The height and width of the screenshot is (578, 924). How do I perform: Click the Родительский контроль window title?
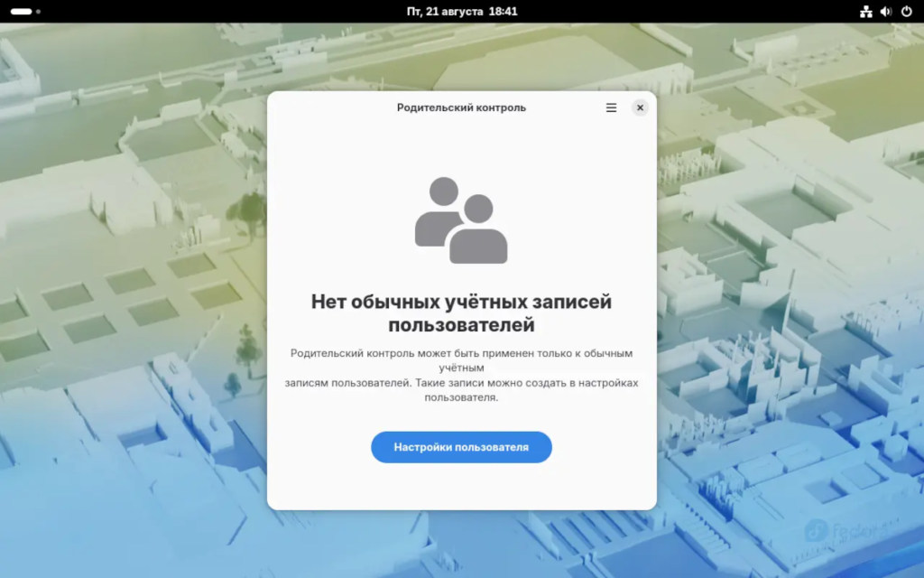(x=461, y=108)
